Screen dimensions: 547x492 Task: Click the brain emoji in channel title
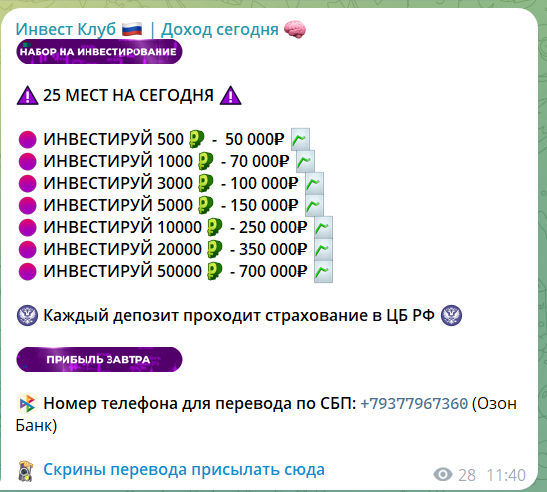(295, 29)
